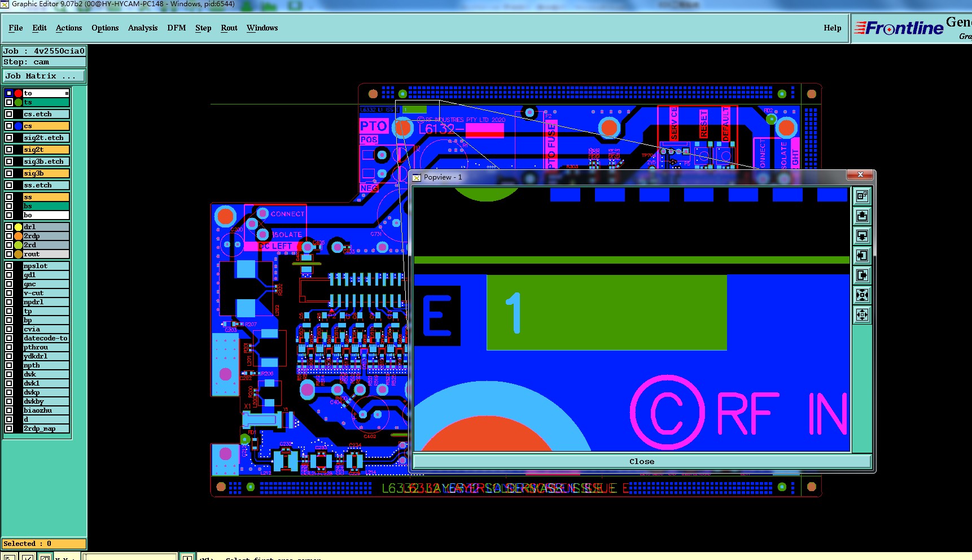Open the File menu
972x560 pixels.
[x=16, y=28]
